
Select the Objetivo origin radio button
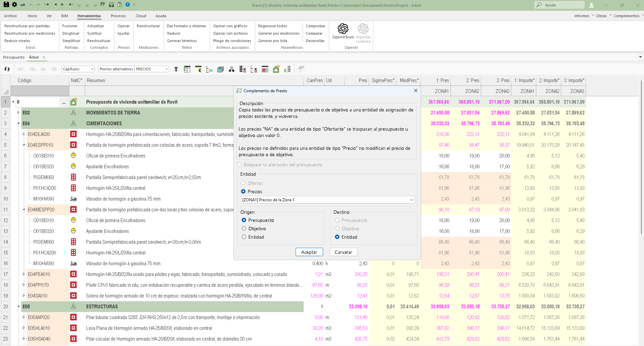[x=244, y=229]
